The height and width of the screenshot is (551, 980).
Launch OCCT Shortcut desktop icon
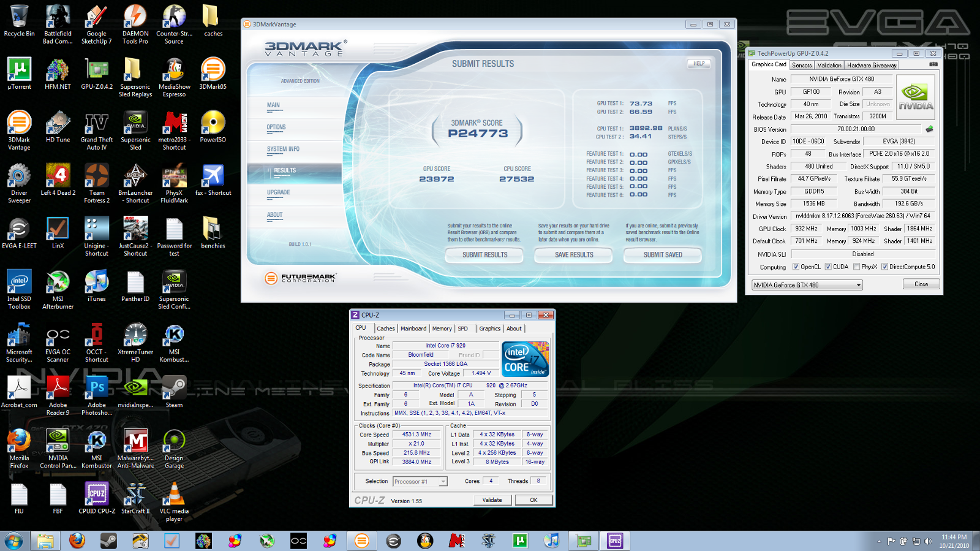tap(97, 343)
